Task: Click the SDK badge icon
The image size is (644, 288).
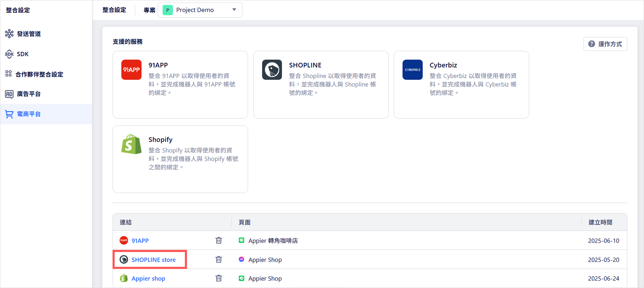Action: coord(9,54)
